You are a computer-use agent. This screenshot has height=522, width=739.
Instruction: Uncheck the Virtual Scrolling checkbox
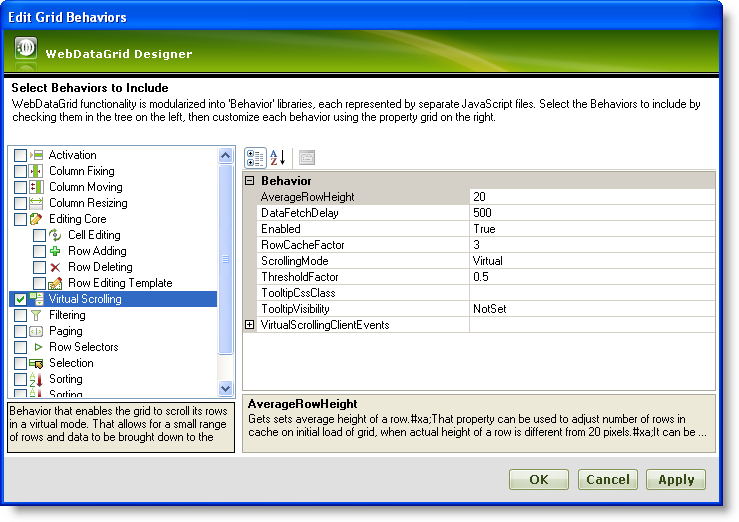(x=20, y=299)
